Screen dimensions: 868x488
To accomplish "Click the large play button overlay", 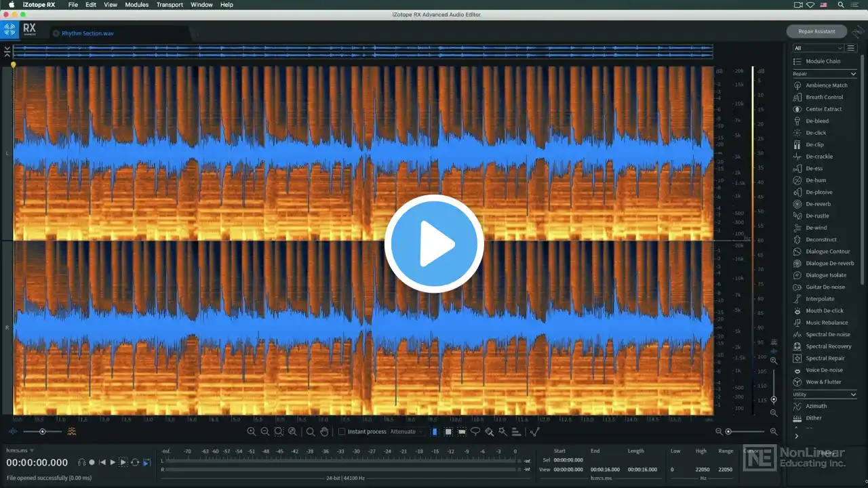I will pyautogui.click(x=434, y=244).
